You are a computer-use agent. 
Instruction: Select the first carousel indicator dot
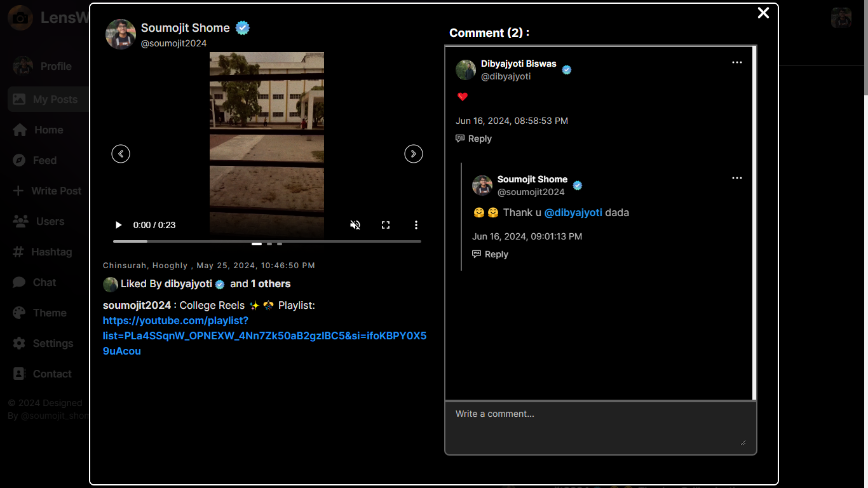[x=257, y=244]
